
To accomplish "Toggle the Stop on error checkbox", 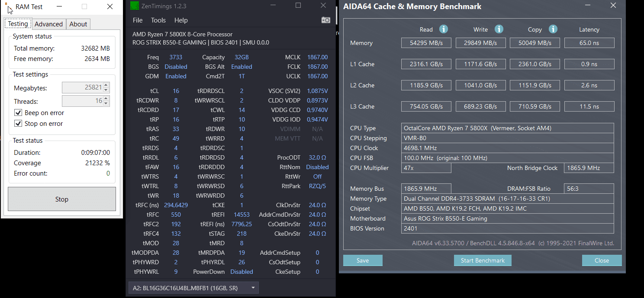I will pos(18,124).
